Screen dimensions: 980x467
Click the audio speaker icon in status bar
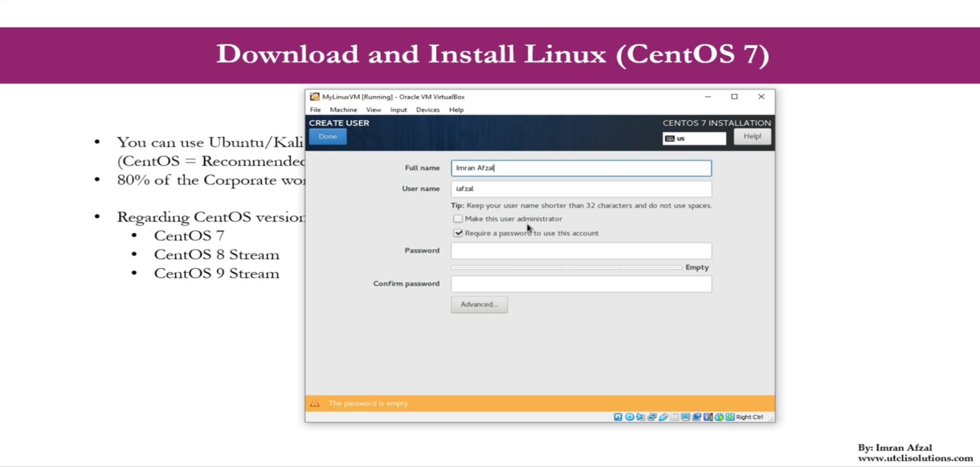point(641,417)
